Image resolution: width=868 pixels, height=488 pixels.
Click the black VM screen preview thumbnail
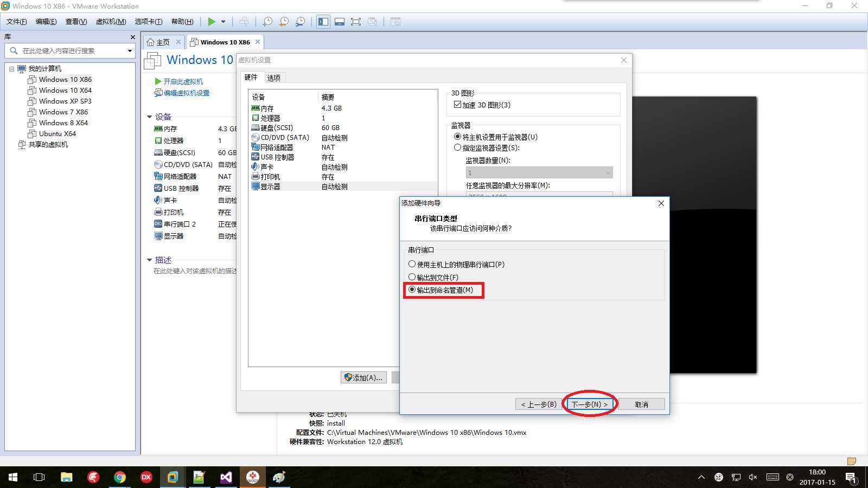[x=694, y=235]
